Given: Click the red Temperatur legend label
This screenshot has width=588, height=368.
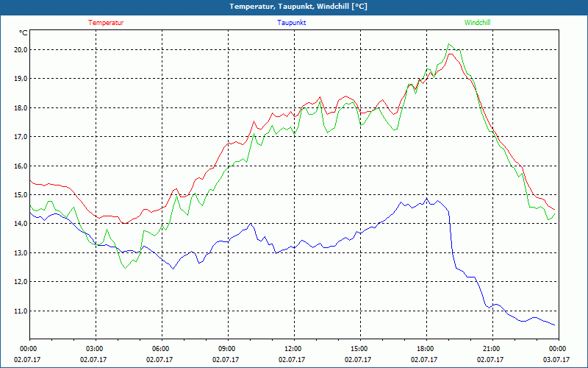Looking at the screenshot, I should [x=106, y=23].
